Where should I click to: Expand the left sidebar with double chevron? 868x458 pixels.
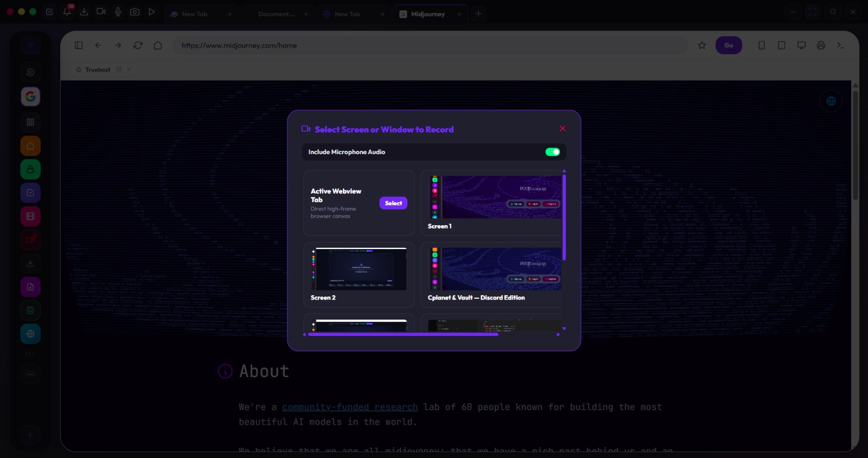tap(30, 46)
